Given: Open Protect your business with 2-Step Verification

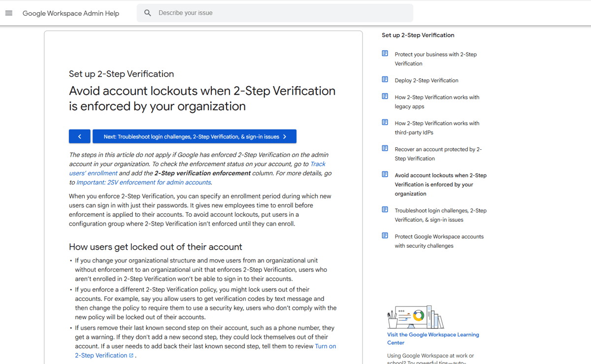Looking at the screenshot, I should tap(435, 59).
